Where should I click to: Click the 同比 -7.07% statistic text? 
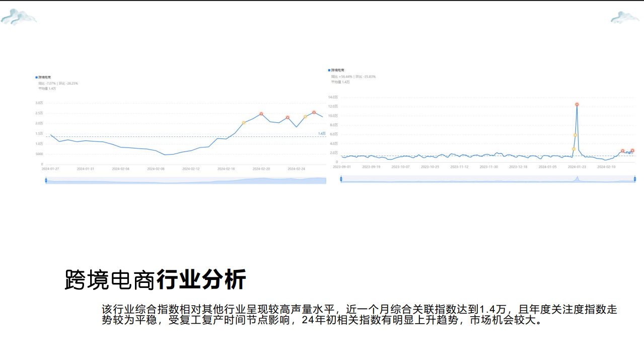(x=48, y=84)
